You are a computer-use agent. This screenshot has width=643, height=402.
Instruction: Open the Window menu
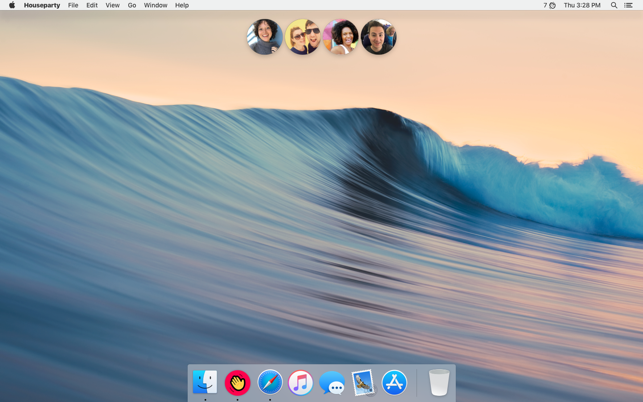(155, 5)
